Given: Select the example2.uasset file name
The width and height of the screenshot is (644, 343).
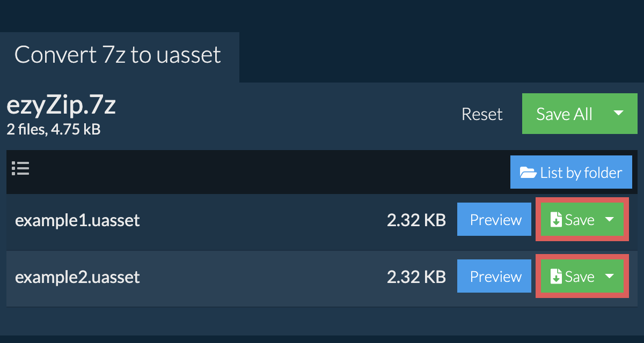Looking at the screenshot, I should 77,277.
